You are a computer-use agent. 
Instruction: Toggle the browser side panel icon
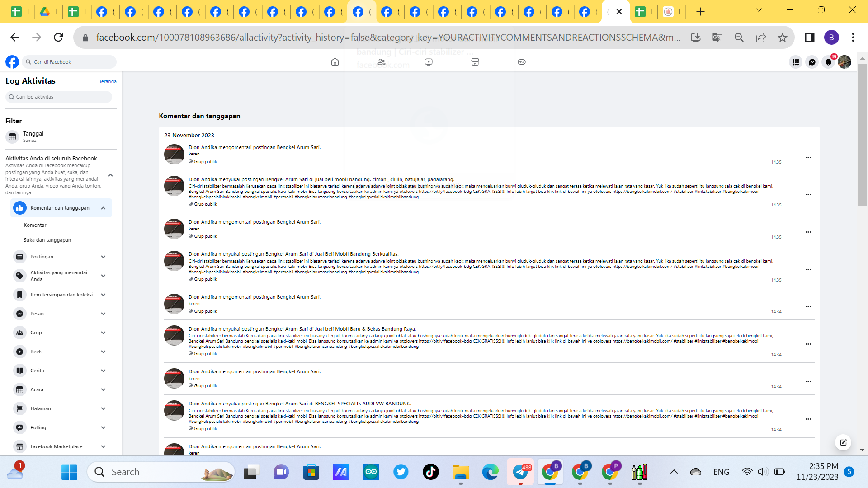[x=810, y=38]
